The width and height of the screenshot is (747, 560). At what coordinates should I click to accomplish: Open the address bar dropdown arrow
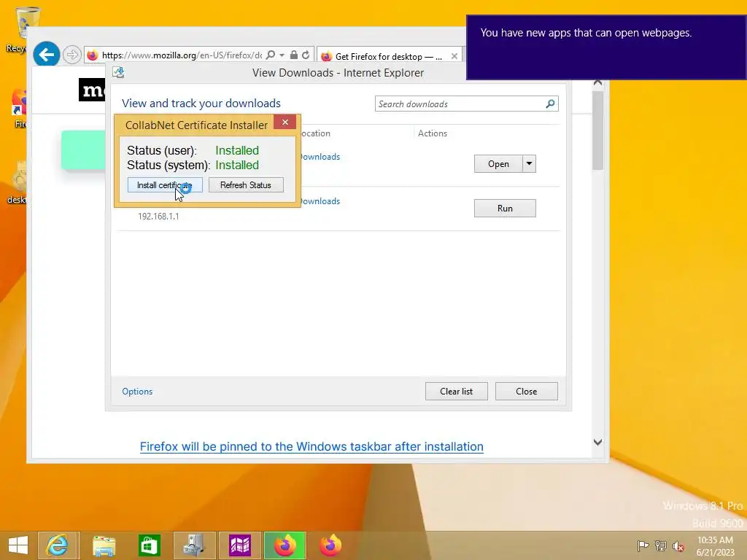pyautogui.click(x=282, y=55)
